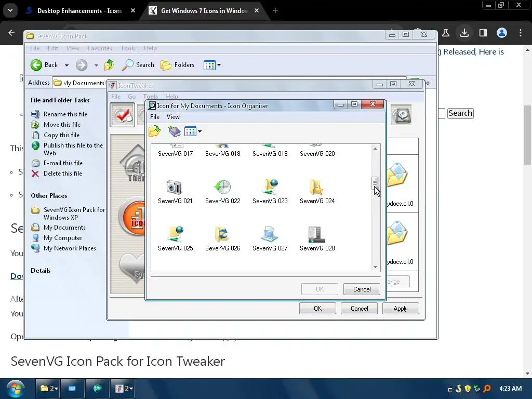Select the SevenVG 022 clock icon
Viewport: 532px width, 399px height.
222,187
